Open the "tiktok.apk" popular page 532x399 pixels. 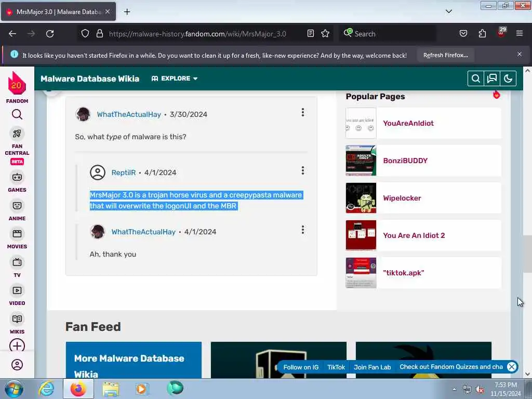tap(404, 273)
